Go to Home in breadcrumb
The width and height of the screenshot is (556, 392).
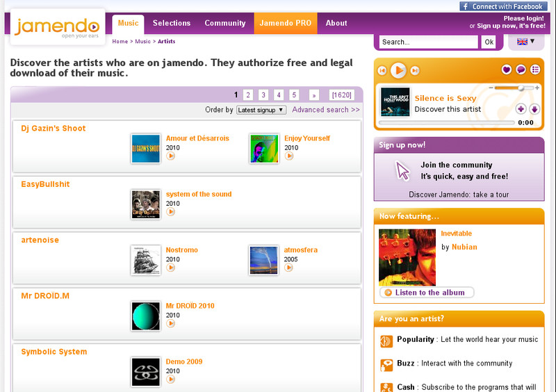[120, 42]
